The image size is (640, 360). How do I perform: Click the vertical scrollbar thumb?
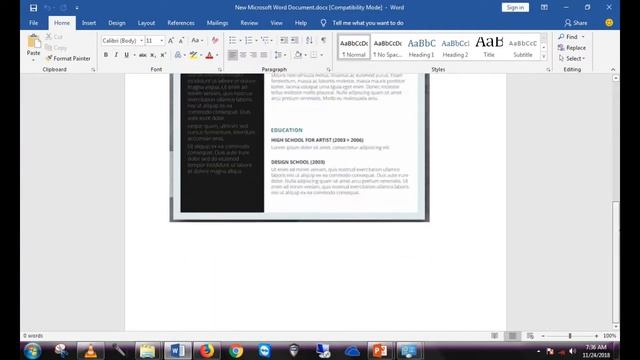point(616,261)
